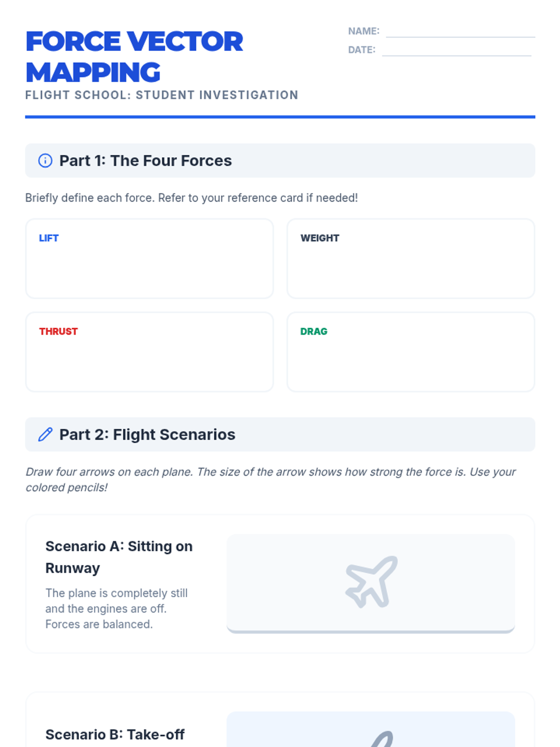Click the info icon beside Part 1

click(x=45, y=161)
